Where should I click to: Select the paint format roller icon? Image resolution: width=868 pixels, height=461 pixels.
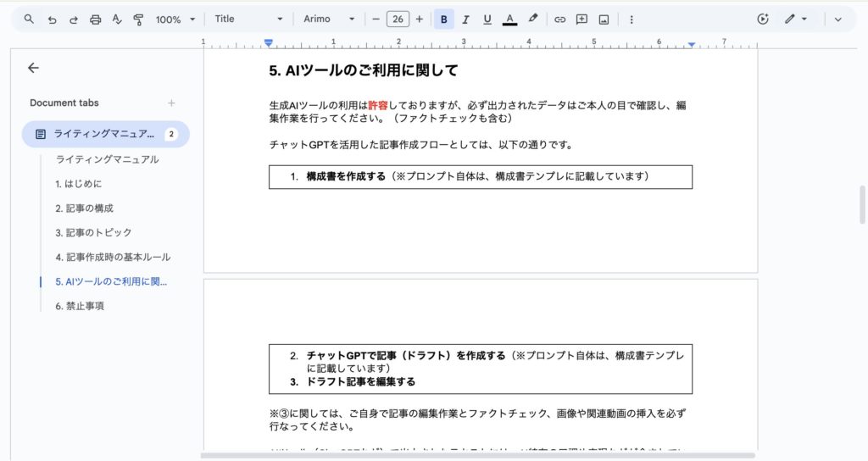point(137,19)
